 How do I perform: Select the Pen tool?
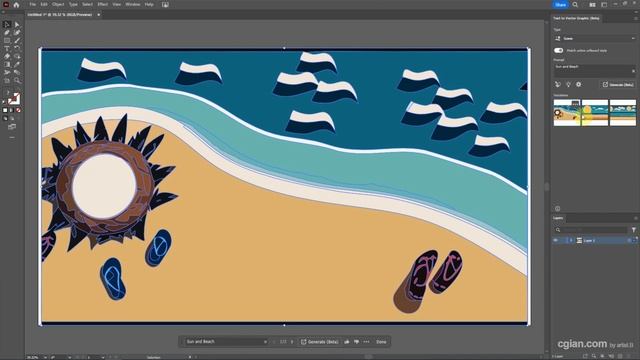click(7, 33)
